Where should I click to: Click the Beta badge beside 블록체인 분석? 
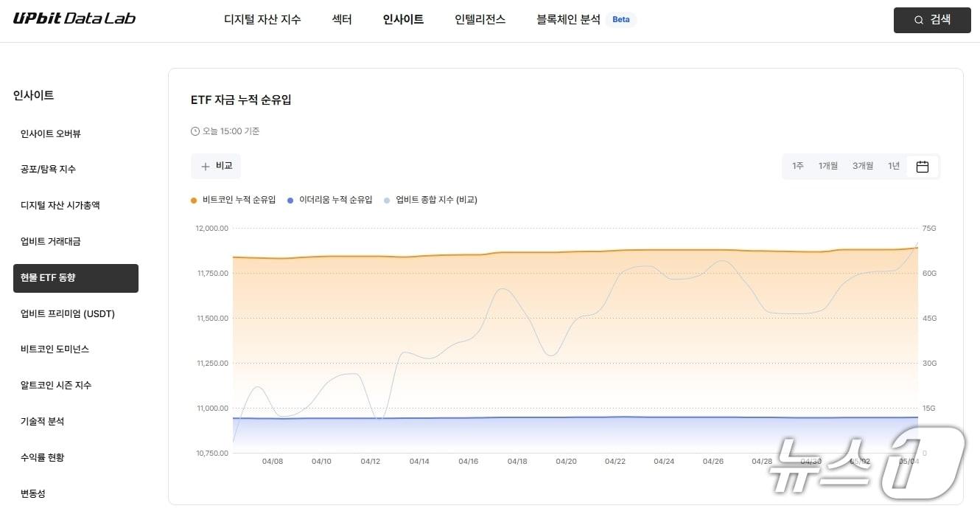click(621, 20)
